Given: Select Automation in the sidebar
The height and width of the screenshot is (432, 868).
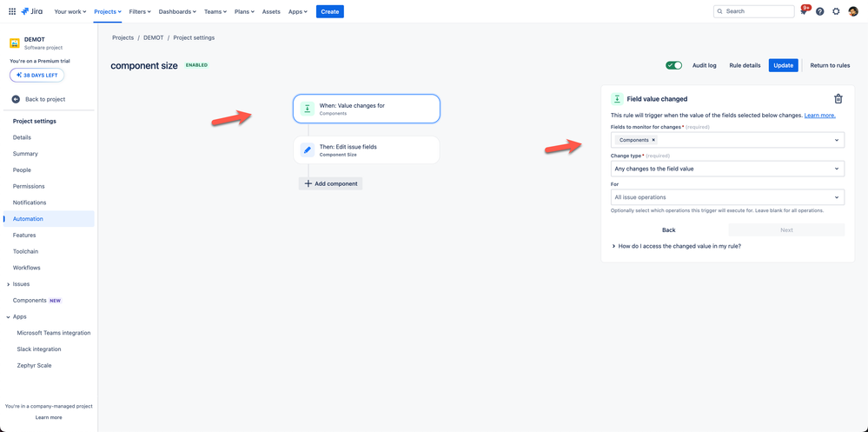Looking at the screenshot, I should click(49, 219).
